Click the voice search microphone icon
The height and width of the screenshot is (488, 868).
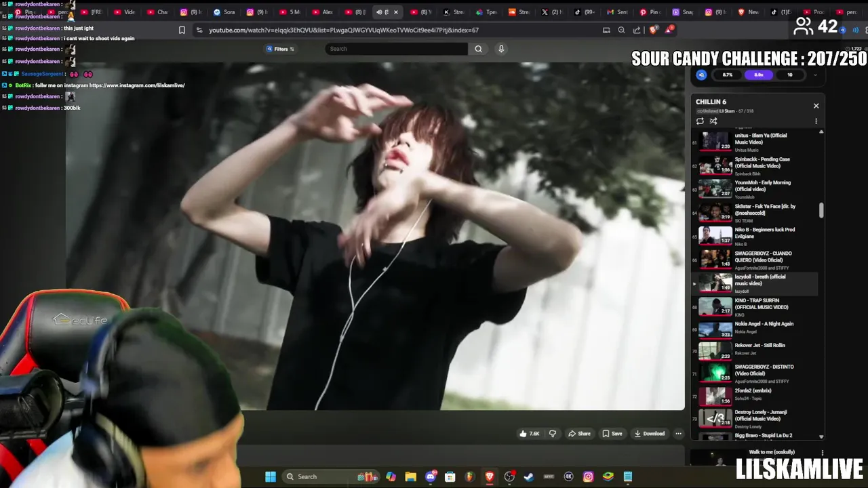coord(501,49)
